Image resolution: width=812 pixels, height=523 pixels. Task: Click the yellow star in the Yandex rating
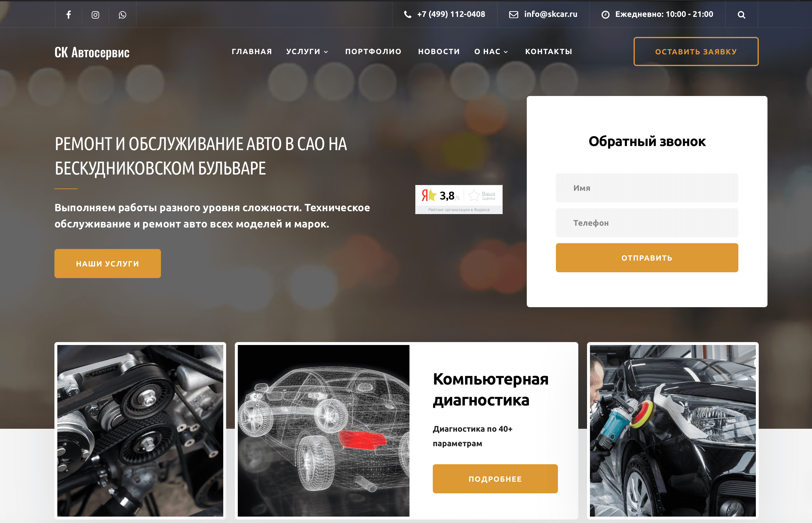[x=432, y=195]
